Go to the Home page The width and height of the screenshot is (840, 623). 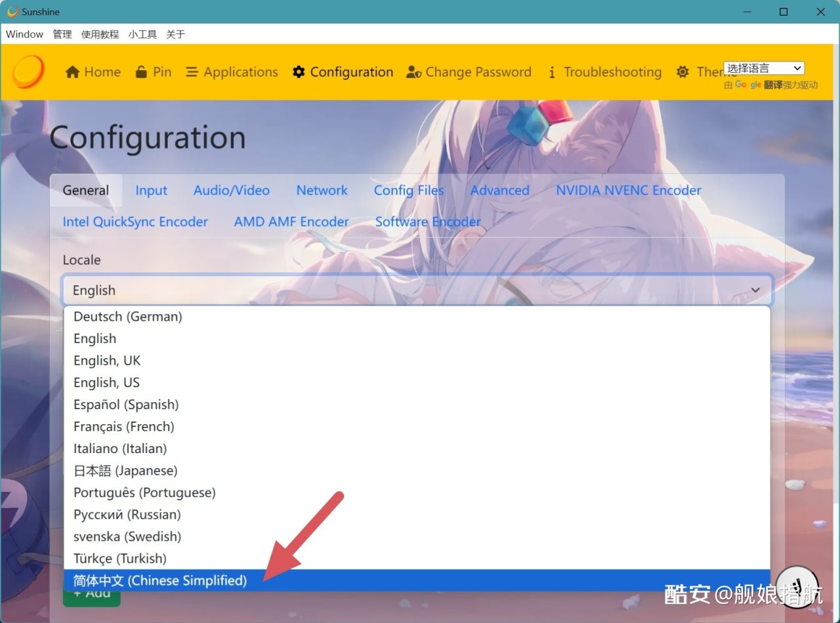click(x=93, y=72)
